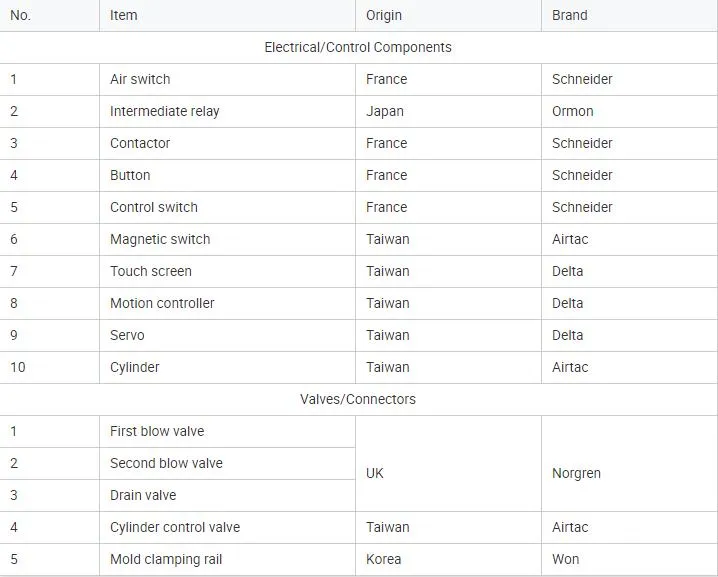Click the "Second blow valve" cell

[x=166, y=463]
